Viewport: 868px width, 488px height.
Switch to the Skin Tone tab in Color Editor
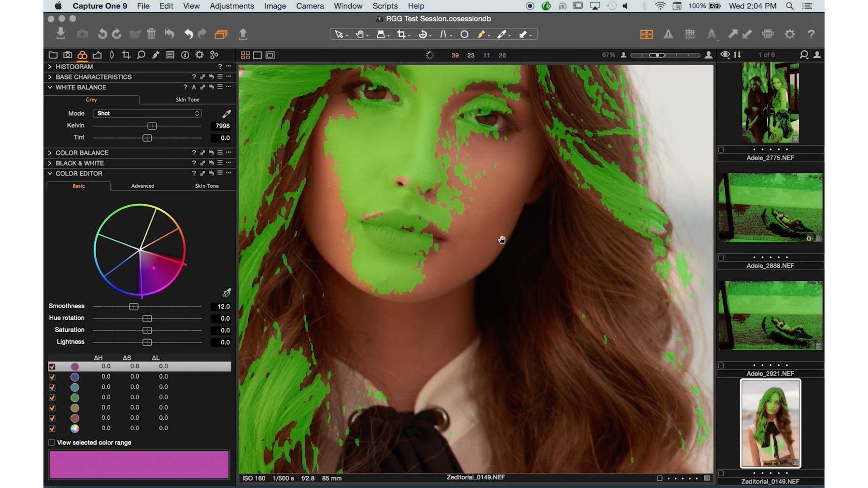[x=206, y=186]
